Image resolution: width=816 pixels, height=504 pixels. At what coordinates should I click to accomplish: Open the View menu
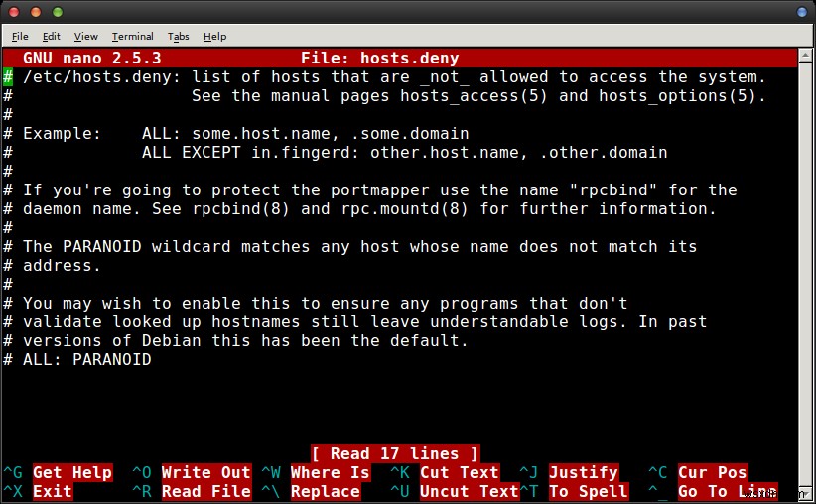(x=85, y=37)
